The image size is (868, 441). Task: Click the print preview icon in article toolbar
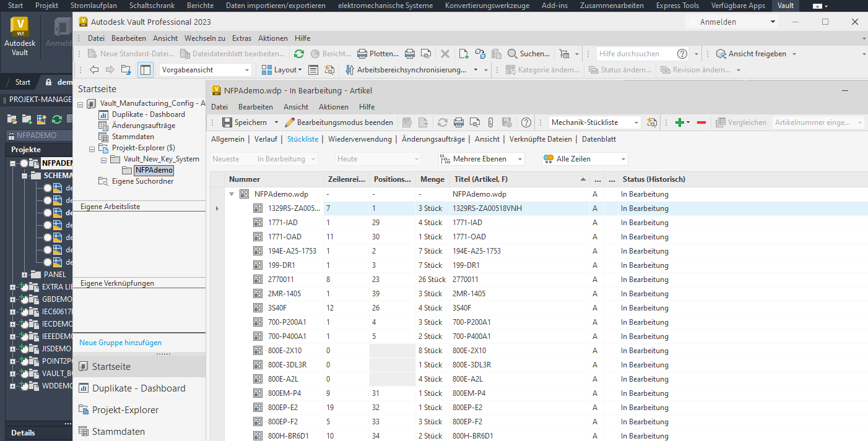pyautogui.click(x=474, y=122)
